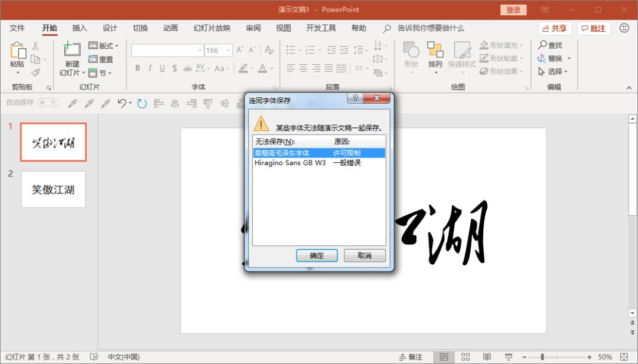Screen dimensions: 638x364
Task: Toggle Strikethrough formatting
Action: 187,68
